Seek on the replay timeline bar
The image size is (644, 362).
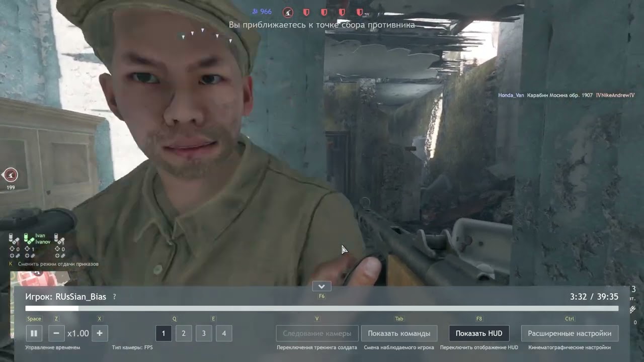[322, 308]
